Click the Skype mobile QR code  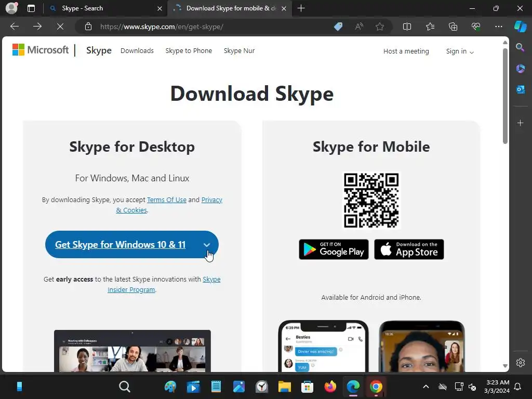click(x=371, y=200)
